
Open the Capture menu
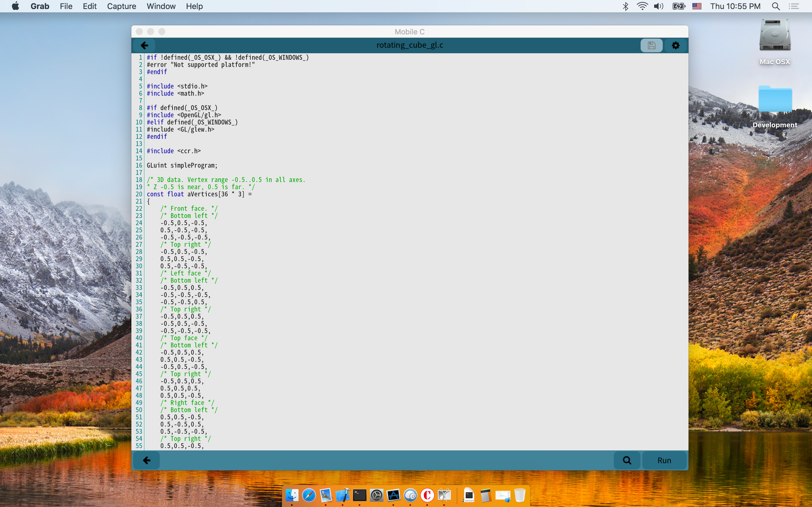click(122, 6)
